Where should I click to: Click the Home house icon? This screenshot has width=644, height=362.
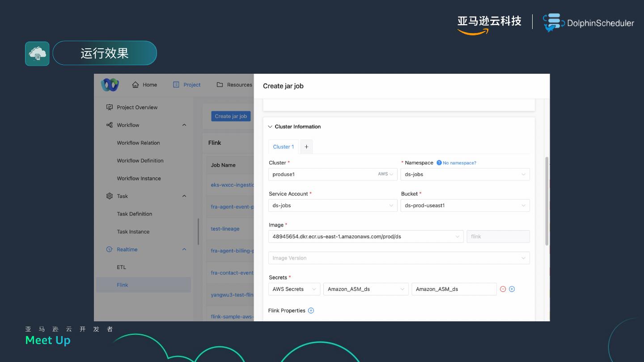136,84
